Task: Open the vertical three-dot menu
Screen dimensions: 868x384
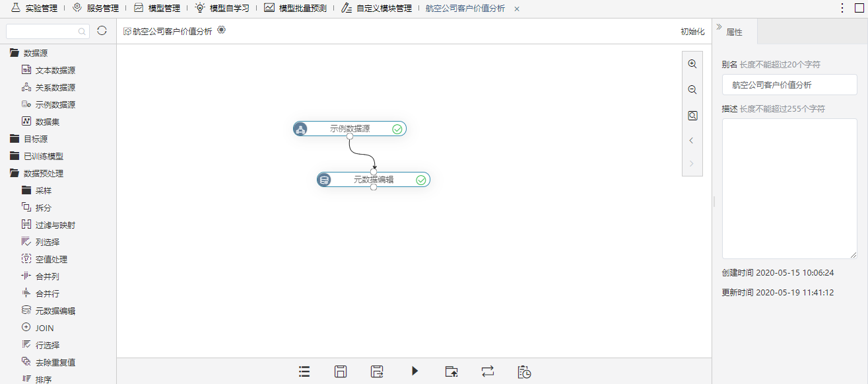Action: (x=842, y=8)
